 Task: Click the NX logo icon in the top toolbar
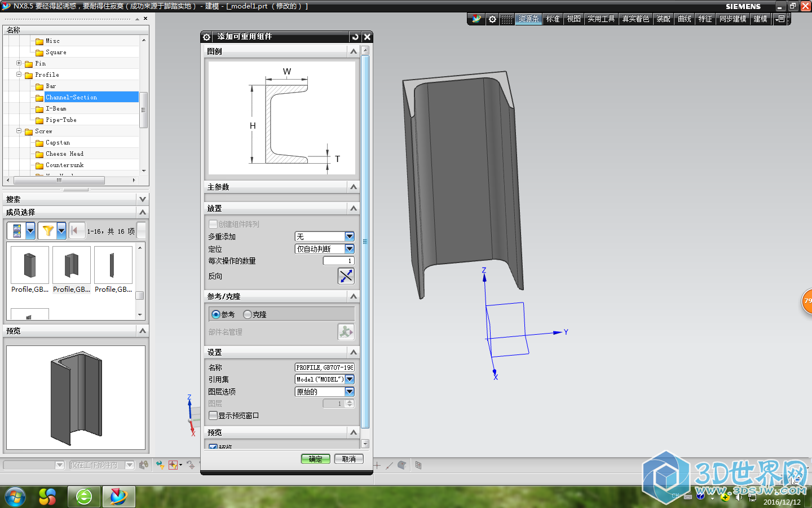point(476,19)
